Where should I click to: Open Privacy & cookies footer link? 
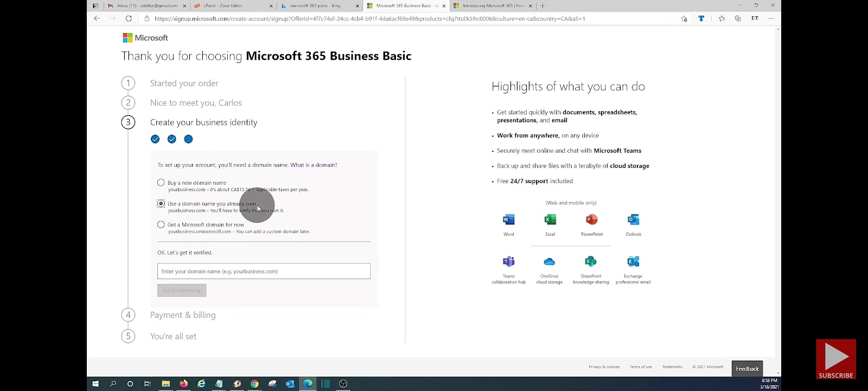coord(604,367)
